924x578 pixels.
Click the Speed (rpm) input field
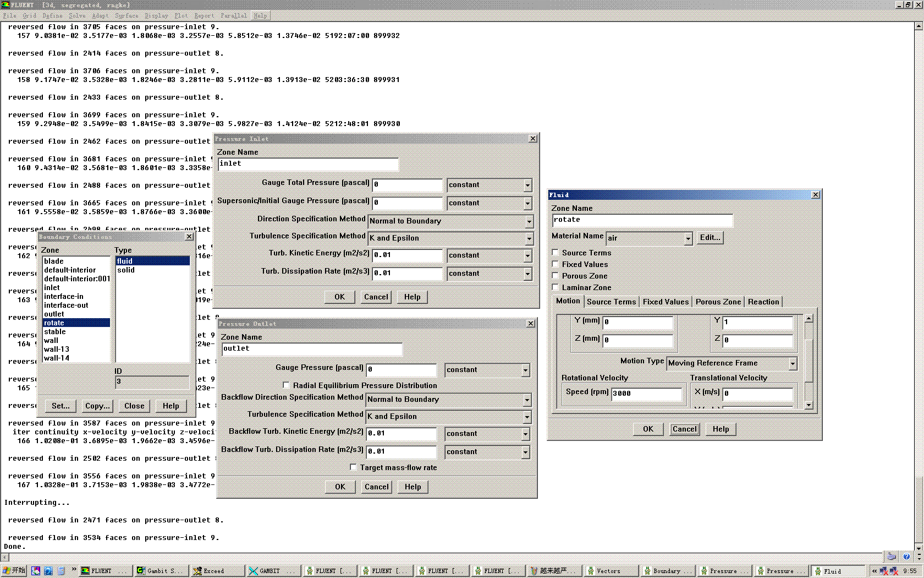coord(646,394)
